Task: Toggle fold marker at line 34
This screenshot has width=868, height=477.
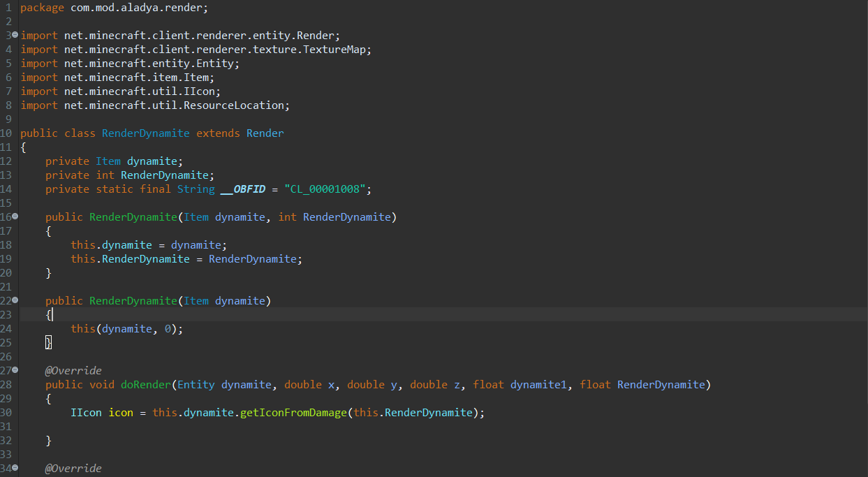Action: (x=15, y=468)
